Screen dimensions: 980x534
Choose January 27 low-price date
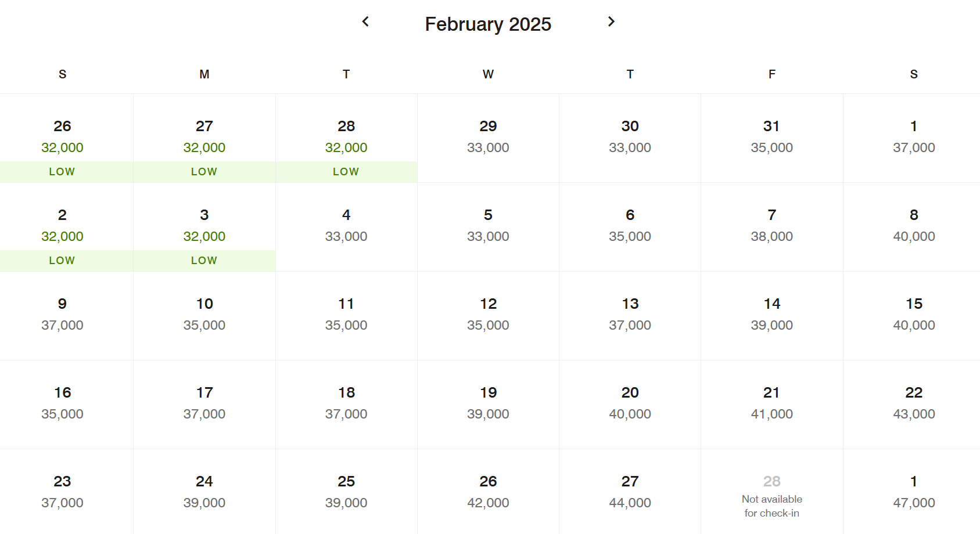204,139
